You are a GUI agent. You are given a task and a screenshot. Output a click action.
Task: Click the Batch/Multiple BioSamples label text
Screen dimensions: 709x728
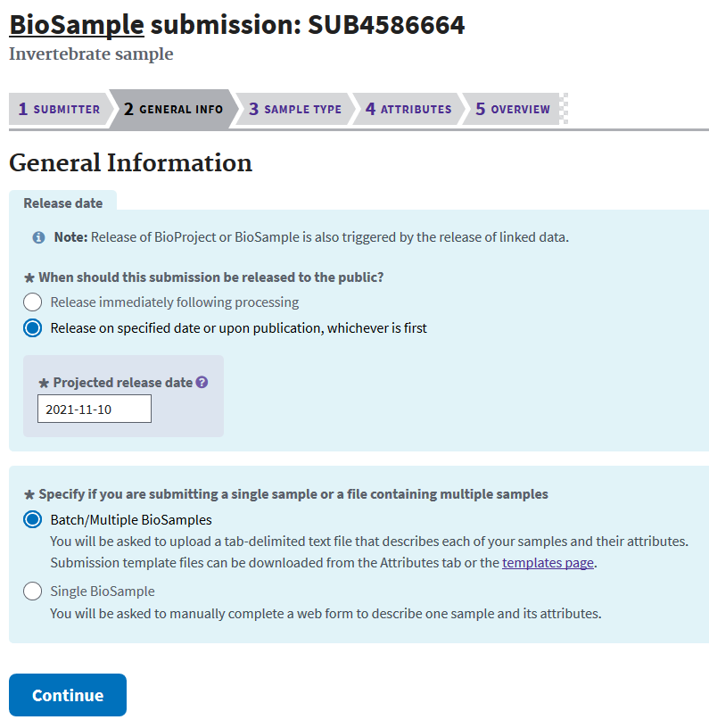pyautogui.click(x=131, y=519)
